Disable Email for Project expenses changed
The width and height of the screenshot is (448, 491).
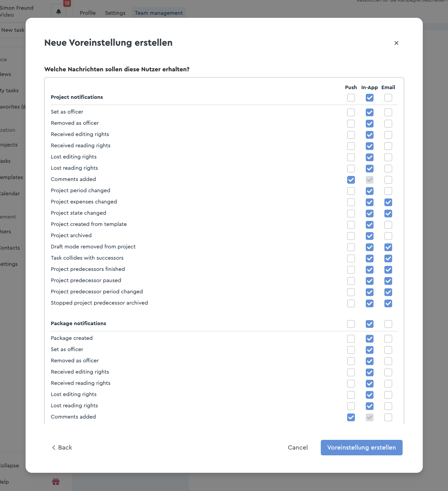coord(388,202)
